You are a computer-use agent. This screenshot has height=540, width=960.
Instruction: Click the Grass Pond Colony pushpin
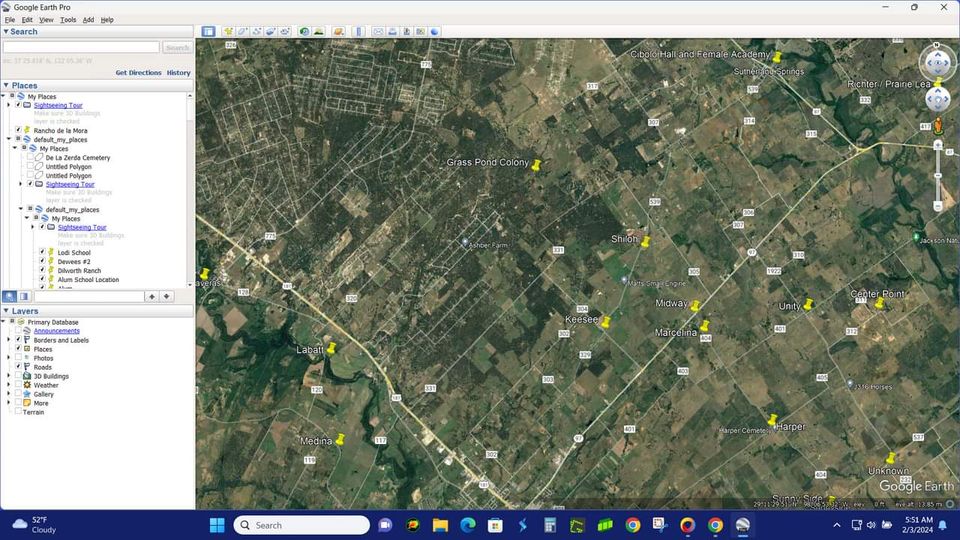[536, 165]
